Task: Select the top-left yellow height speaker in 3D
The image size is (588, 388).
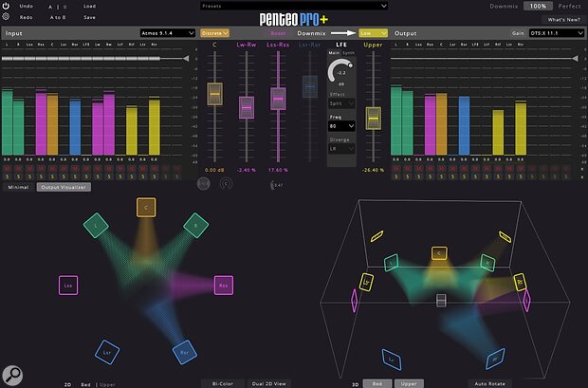Action: tap(377, 236)
